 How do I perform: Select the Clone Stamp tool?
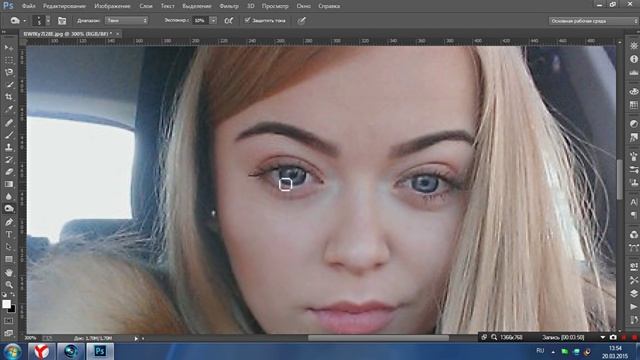(x=9, y=147)
